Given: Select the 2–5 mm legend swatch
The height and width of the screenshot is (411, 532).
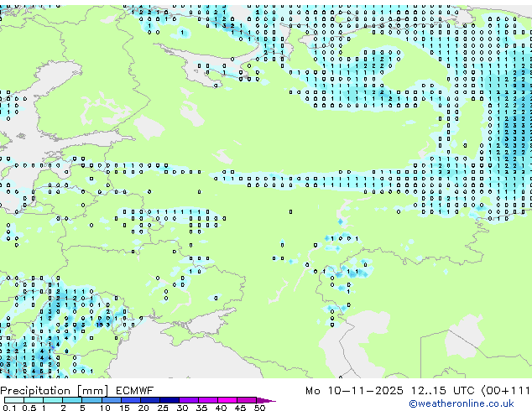Looking at the screenshot, I should (x=72, y=400).
